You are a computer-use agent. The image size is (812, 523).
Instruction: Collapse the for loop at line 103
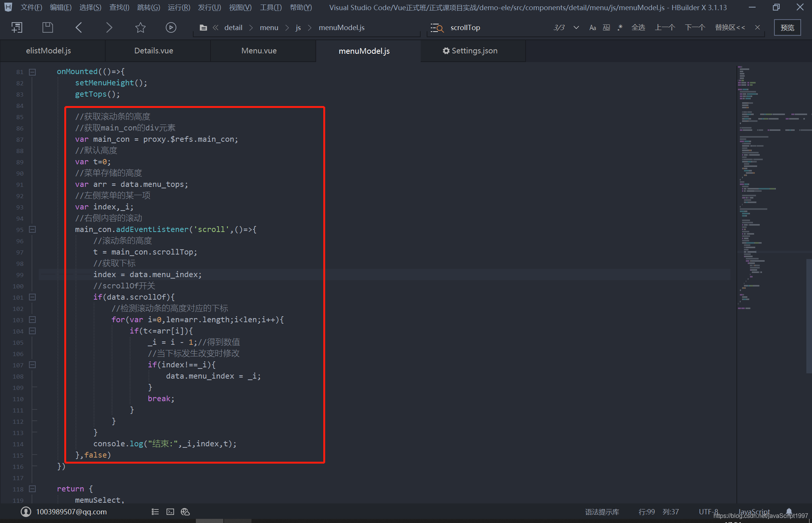coord(32,320)
